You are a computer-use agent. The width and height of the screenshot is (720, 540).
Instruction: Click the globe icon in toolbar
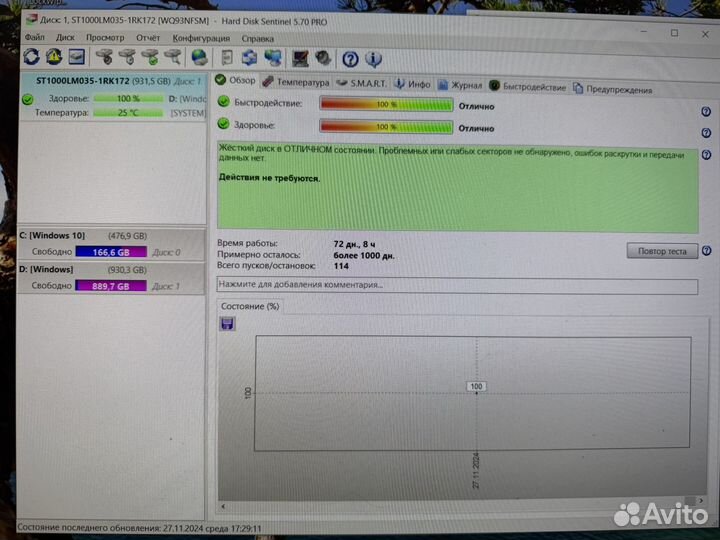pyautogui.click(x=200, y=58)
